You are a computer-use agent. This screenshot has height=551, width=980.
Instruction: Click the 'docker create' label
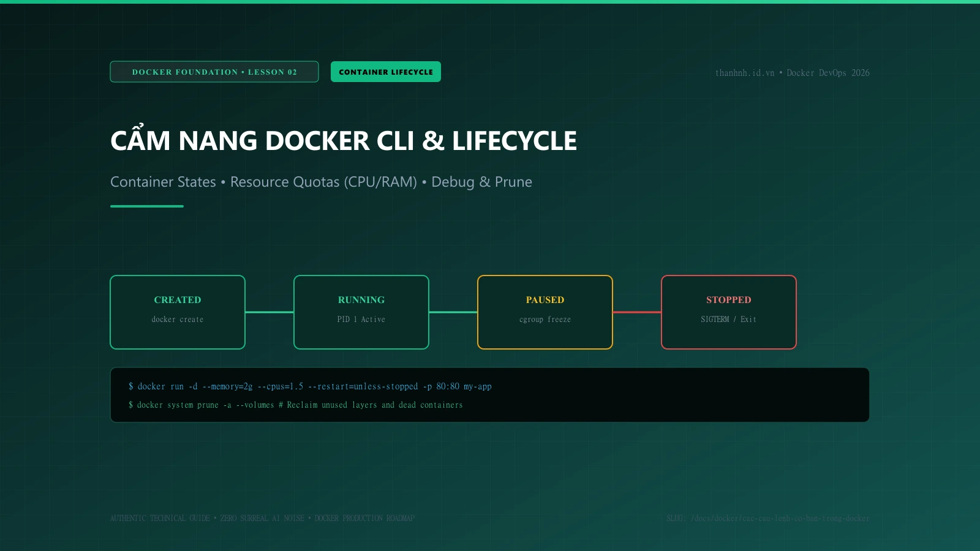point(178,320)
